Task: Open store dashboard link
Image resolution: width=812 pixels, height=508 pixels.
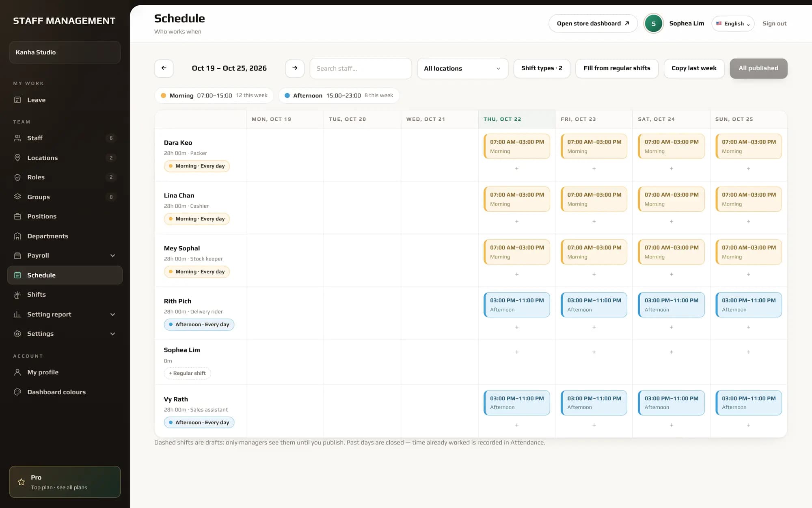Action: pos(593,24)
